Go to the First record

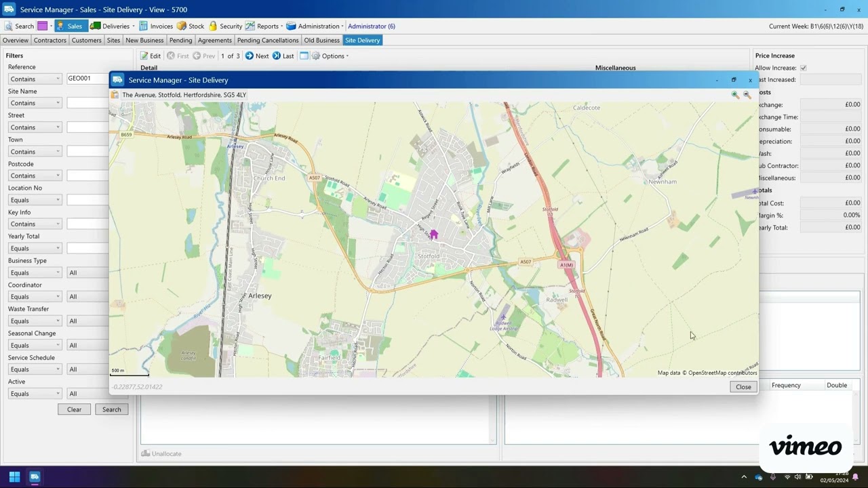[x=178, y=56]
